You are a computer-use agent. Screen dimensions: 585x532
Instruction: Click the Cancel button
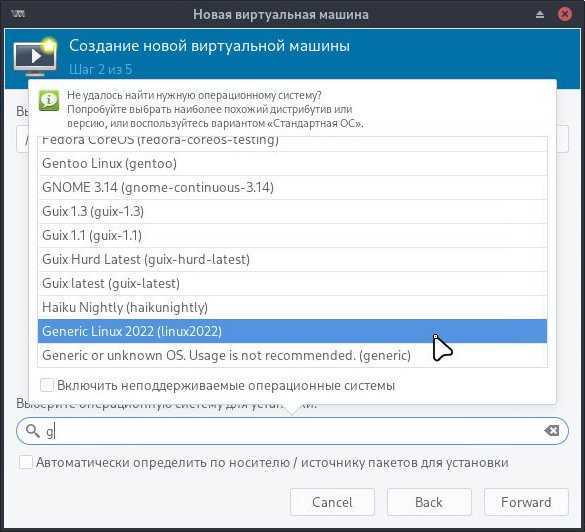click(332, 502)
